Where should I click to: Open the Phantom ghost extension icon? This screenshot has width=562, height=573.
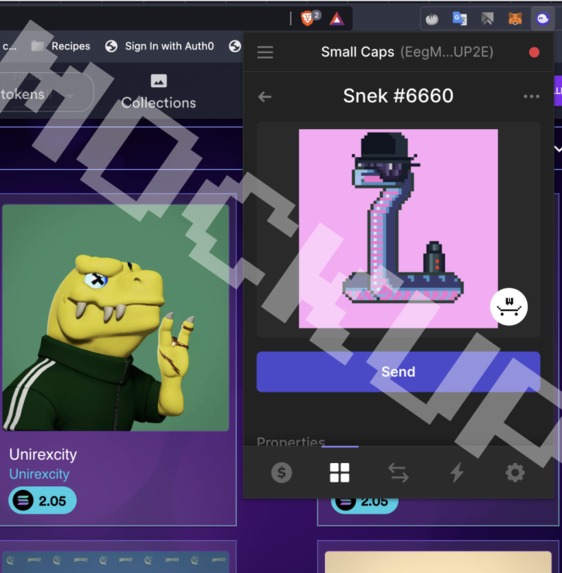click(543, 18)
